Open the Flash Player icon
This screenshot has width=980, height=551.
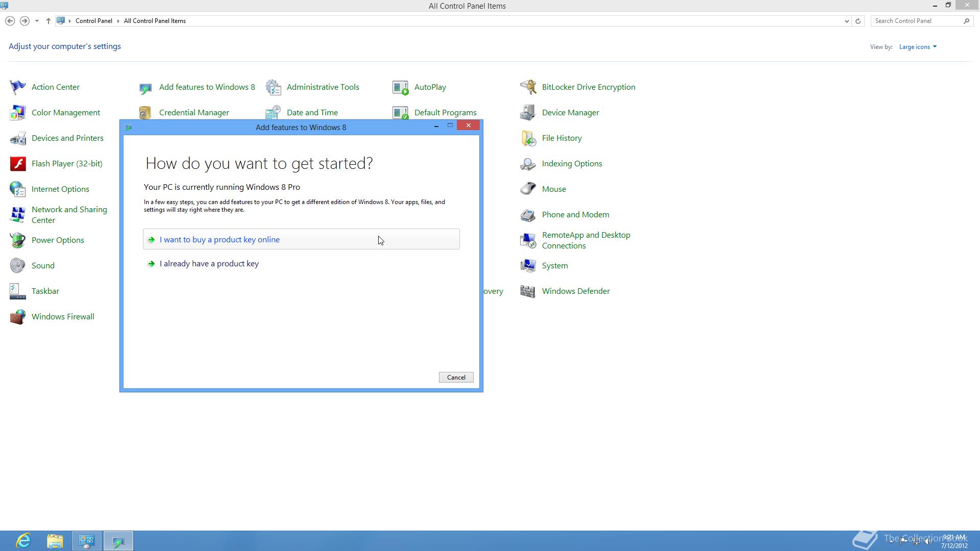[18, 164]
